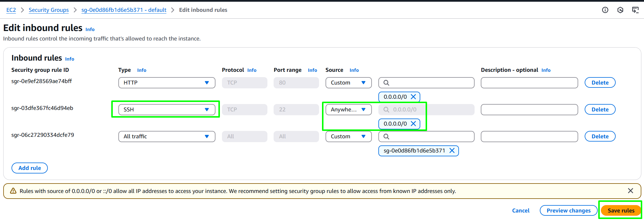
Task: Focus source search field of All traffic rule
Action: pyautogui.click(x=426, y=137)
